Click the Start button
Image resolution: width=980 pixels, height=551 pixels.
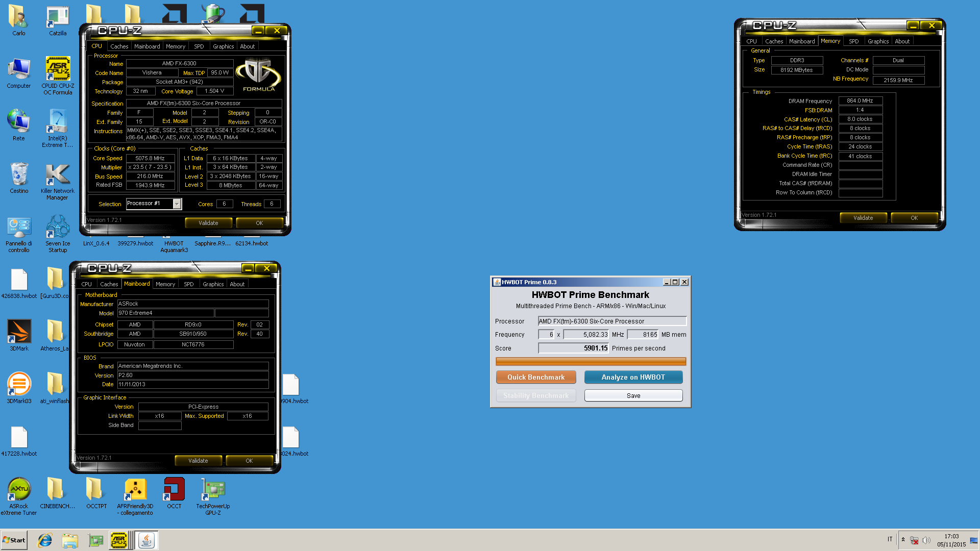tap(14, 540)
